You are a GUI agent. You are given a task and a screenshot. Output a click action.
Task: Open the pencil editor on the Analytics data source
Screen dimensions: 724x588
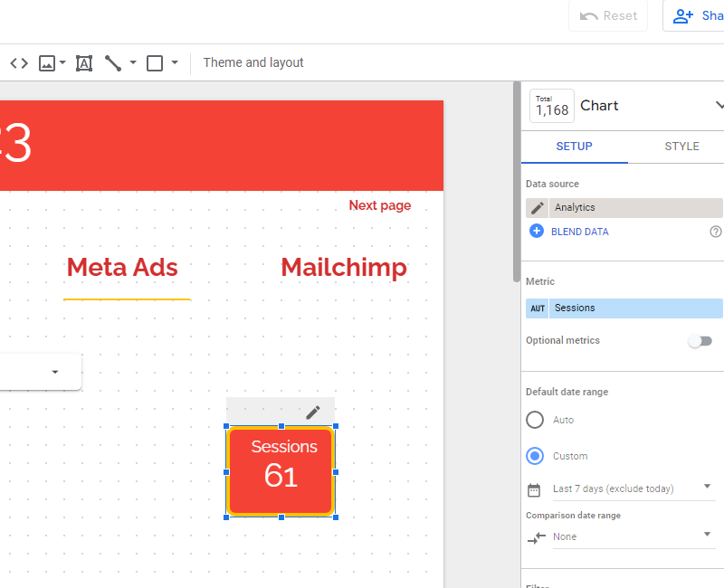coord(537,207)
